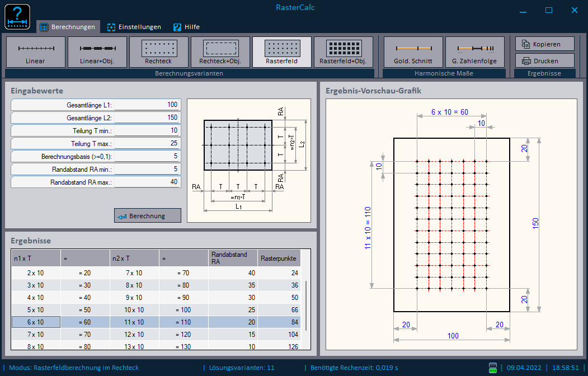This screenshot has width=588, height=376.
Task: Toggle the active Rasterfeld mode
Action: [282, 51]
